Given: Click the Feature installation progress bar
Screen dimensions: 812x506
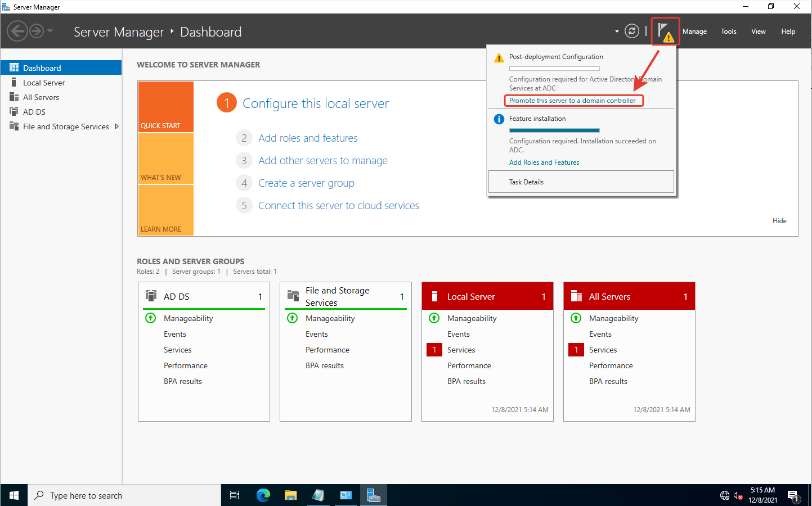Looking at the screenshot, I should (554, 130).
